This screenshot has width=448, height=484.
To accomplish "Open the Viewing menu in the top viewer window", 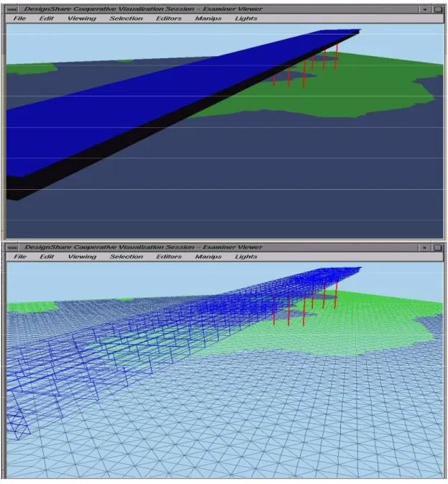I will click(x=82, y=19).
